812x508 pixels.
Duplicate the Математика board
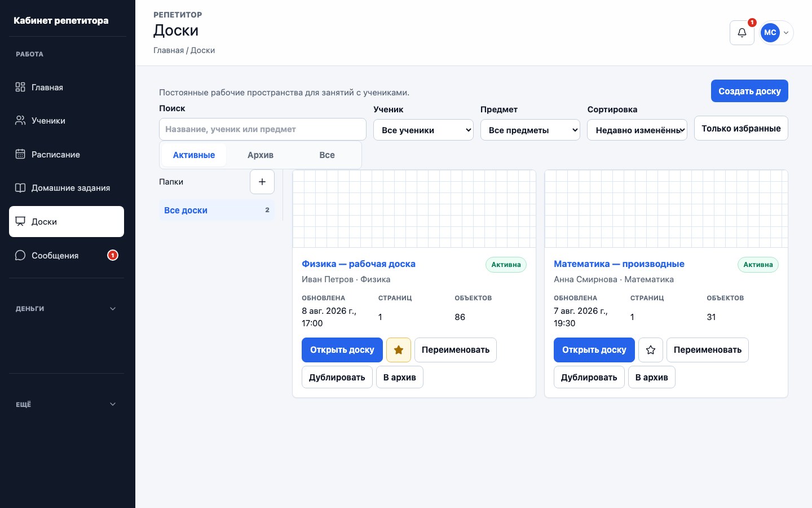point(589,377)
